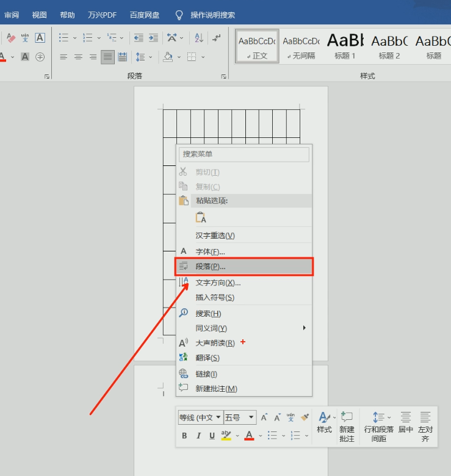Viewport: 451px width, 476px height.
Task: Choose 翻译(S) menu entry
Action: pyautogui.click(x=244, y=358)
